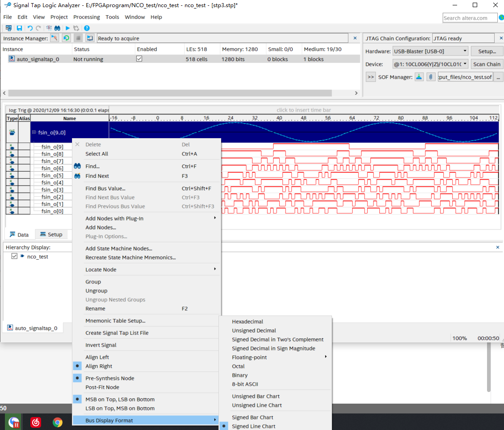Click the 'click to insert time bar' area
504x430 pixels.
pyautogui.click(x=303, y=110)
